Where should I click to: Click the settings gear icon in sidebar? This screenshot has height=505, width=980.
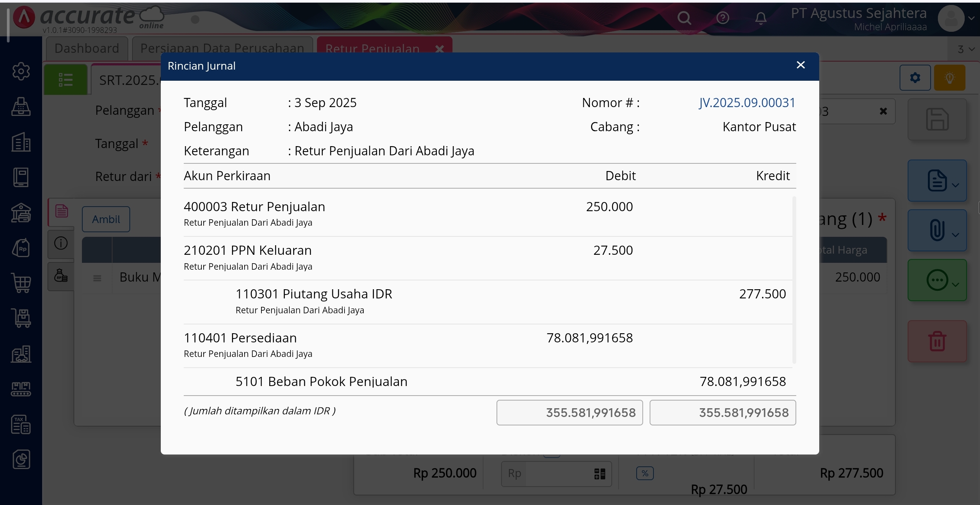click(21, 71)
